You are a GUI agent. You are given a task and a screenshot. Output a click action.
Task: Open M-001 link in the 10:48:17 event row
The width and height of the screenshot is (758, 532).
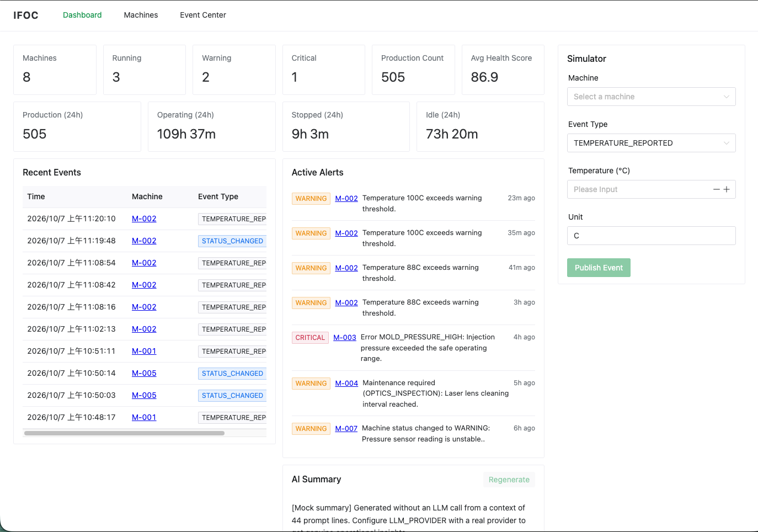tap(144, 417)
